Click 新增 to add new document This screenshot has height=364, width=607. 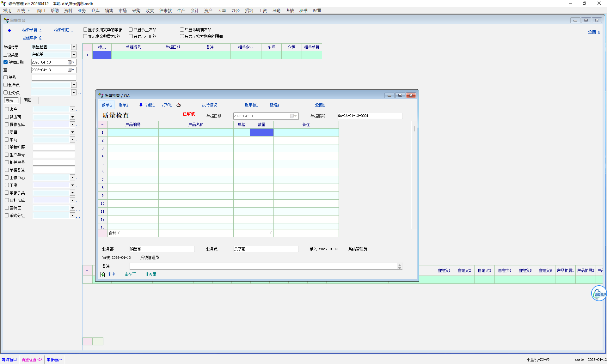tap(274, 105)
